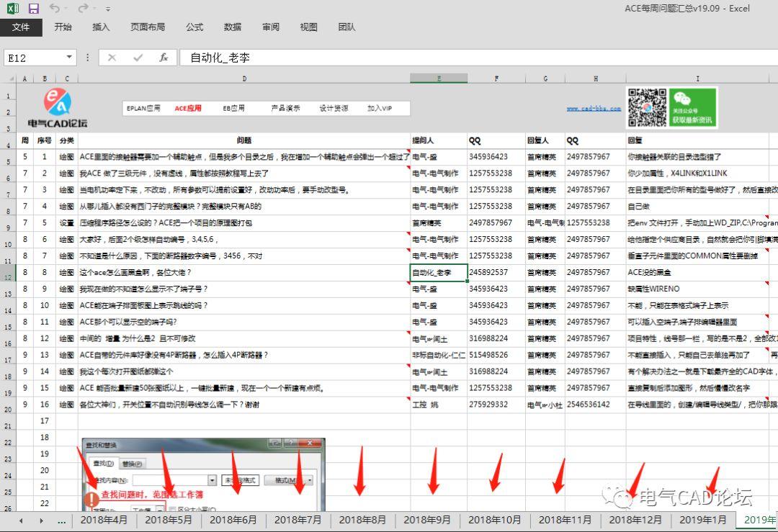The width and height of the screenshot is (778, 532).
Task: Open the Undo history dropdown arrow
Action: point(68,9)
